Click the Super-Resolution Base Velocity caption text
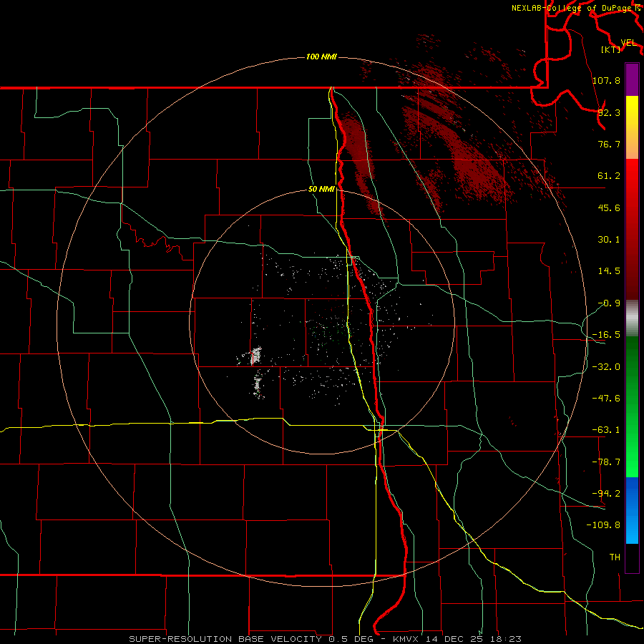 click(x=225, y=639)
